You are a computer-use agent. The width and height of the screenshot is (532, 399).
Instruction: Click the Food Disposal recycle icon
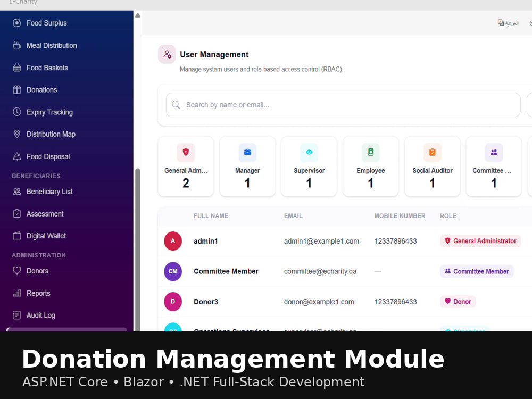click(17, 156)
